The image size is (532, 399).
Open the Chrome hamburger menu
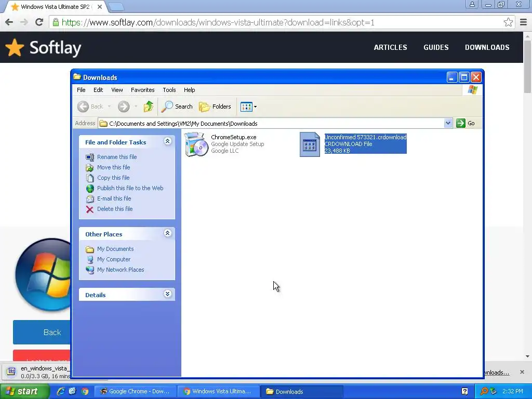pos(524,22)
